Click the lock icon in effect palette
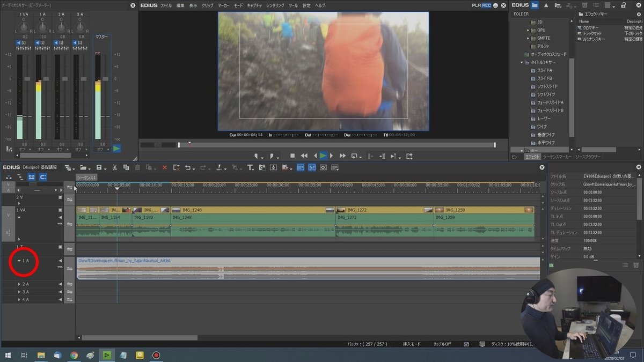The width and height of the screenshot is (644, 362). click(x=623, y=5)
